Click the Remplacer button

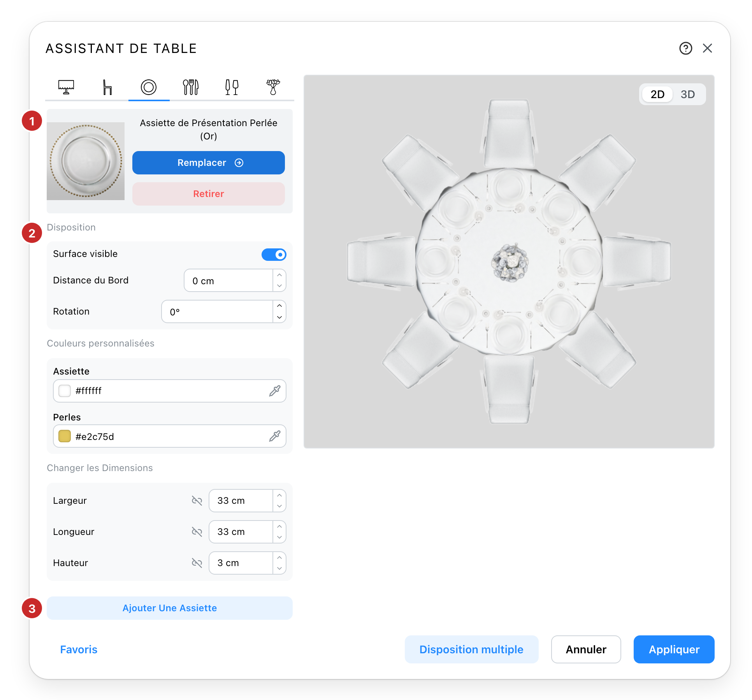tap(209, 163)
